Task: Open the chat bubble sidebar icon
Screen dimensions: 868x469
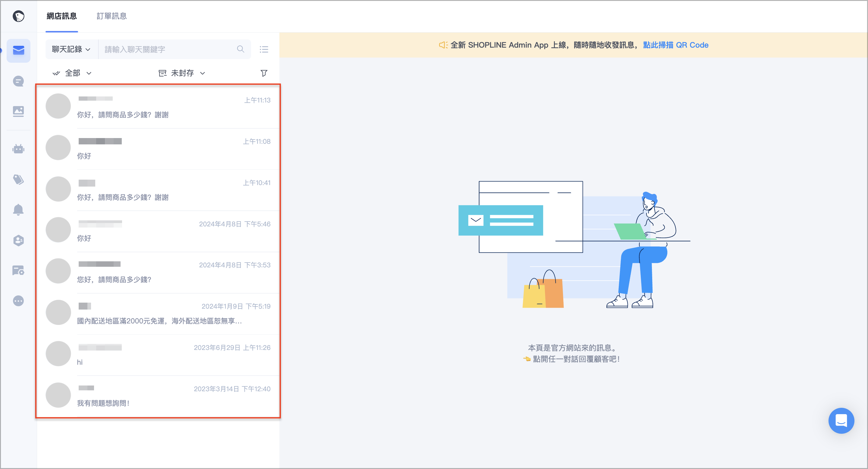Action: point(18,81)
